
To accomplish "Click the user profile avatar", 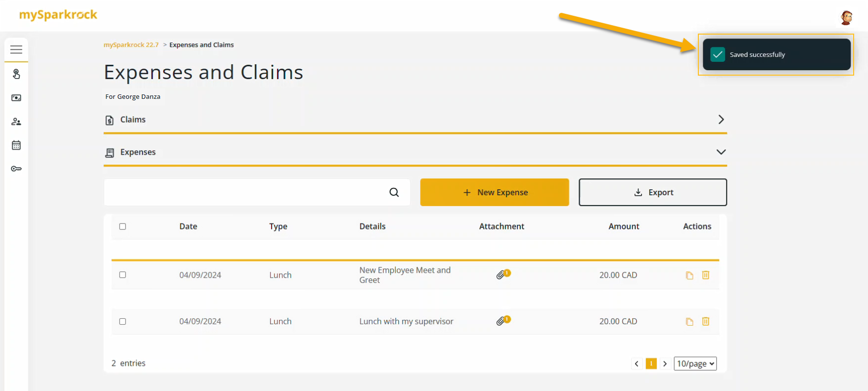I will click(846, 18).
